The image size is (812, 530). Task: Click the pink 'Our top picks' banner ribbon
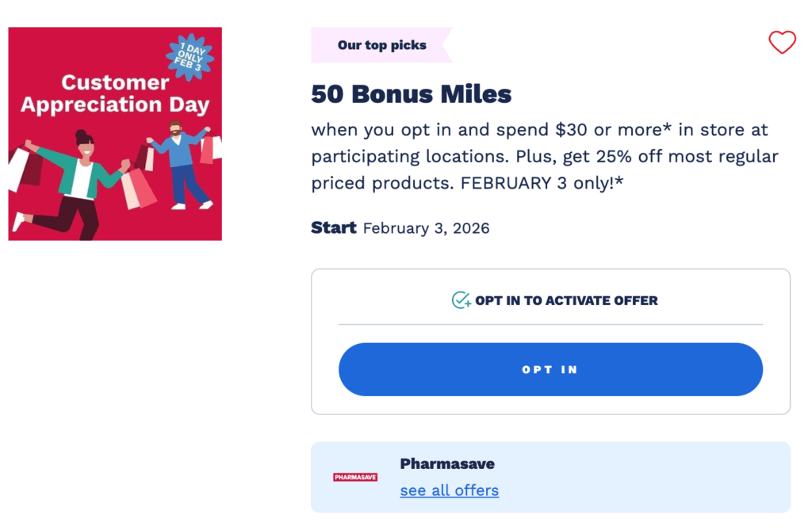point(381,45)
